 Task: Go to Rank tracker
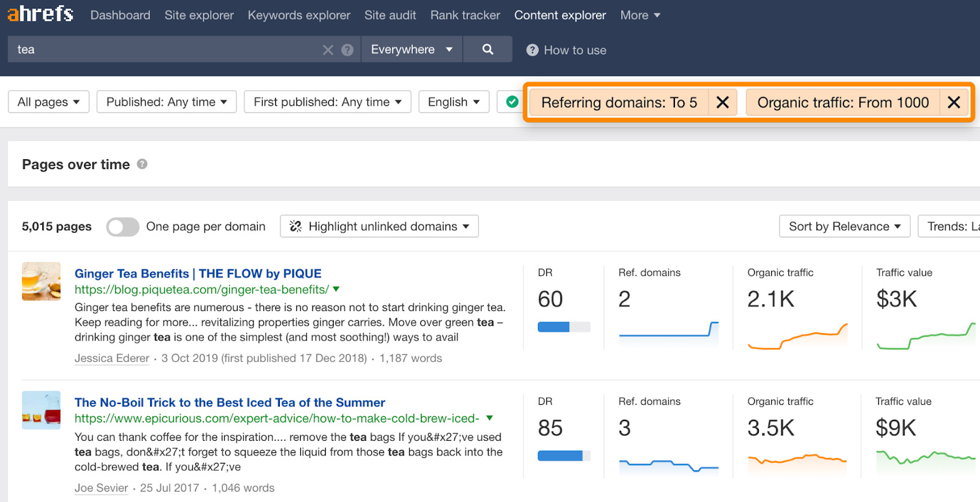tap(465, 15)
